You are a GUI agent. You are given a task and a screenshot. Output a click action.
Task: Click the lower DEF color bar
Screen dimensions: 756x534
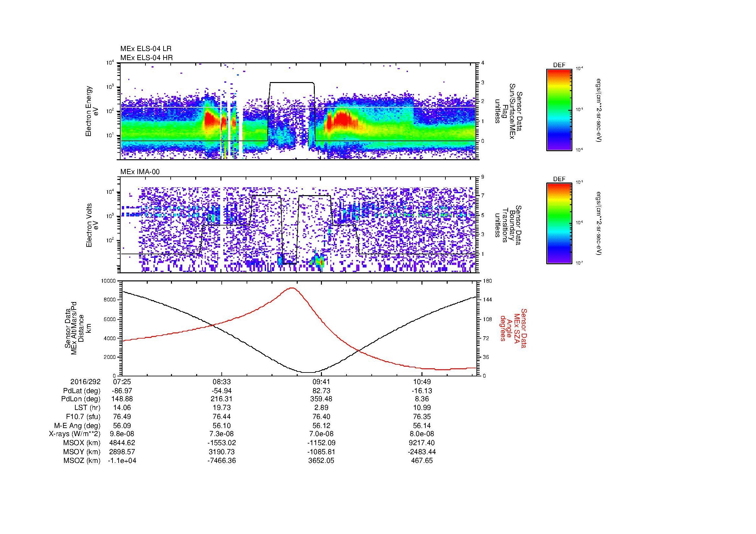click(x=559, y=224)
